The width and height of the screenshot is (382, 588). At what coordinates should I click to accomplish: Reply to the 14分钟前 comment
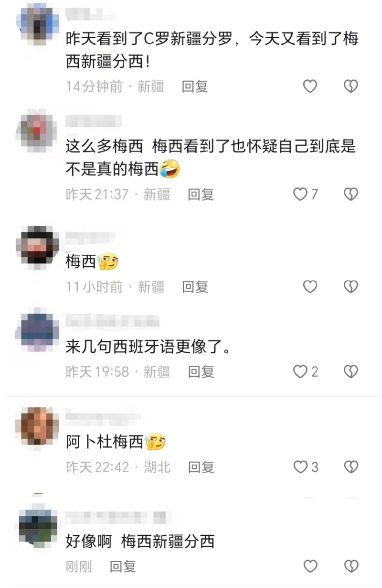point(195,87)
